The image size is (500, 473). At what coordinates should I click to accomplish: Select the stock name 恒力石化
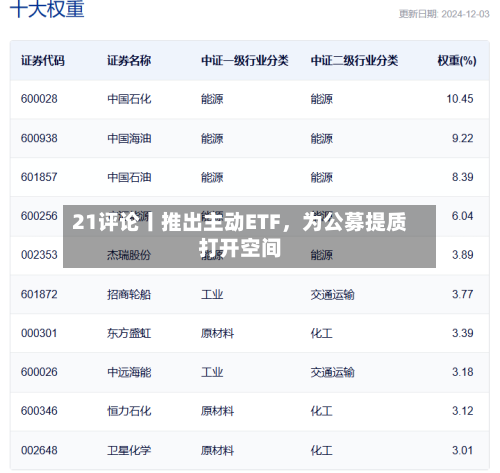(x=129, y=411)
